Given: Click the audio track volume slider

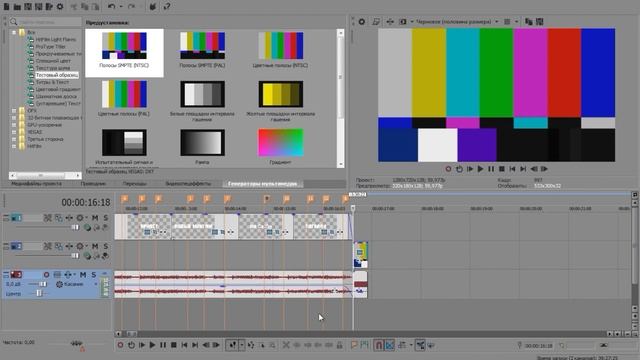Looking at the screenshot, I should point(42,284).
